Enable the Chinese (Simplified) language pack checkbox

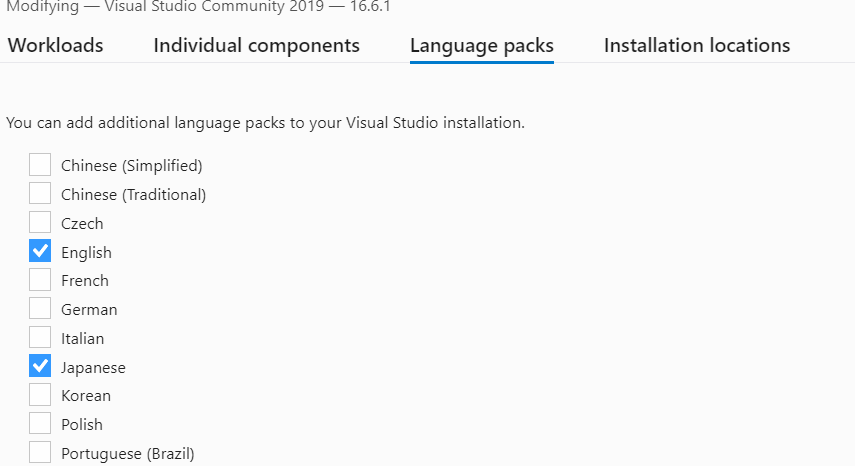pos(40,165)
